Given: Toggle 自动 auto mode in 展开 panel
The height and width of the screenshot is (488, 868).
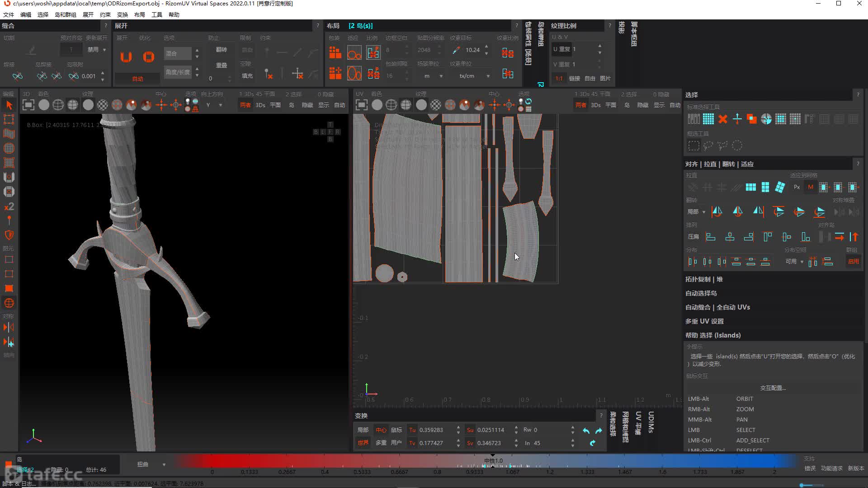Looking at the screenshot, I should pyautogui.click(x=137, y=79).
